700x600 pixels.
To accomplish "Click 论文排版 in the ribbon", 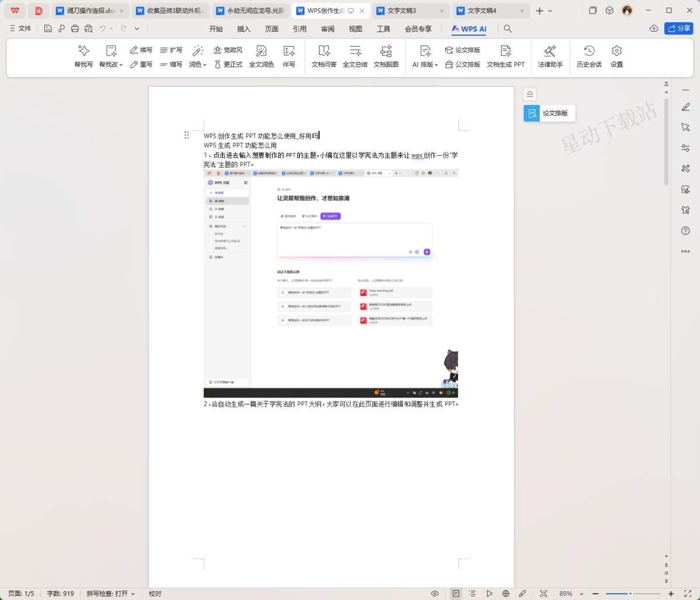I will click(463, 50).
